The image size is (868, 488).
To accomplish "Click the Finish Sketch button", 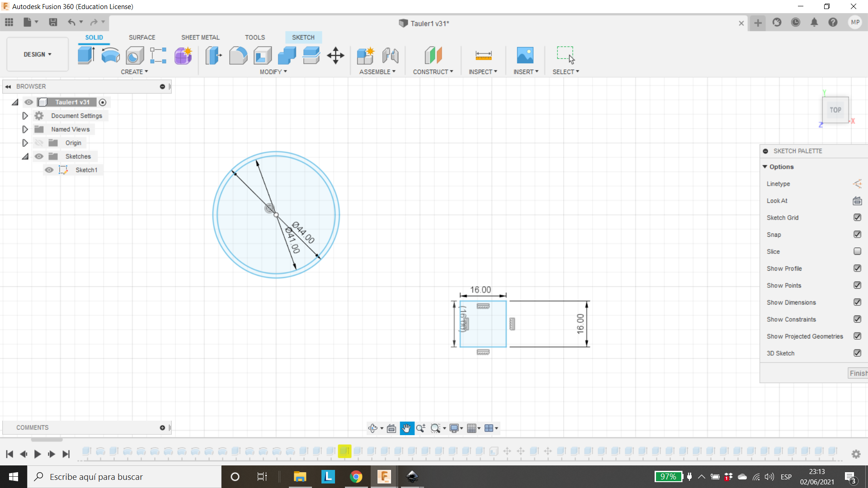I will coord(859,373).
